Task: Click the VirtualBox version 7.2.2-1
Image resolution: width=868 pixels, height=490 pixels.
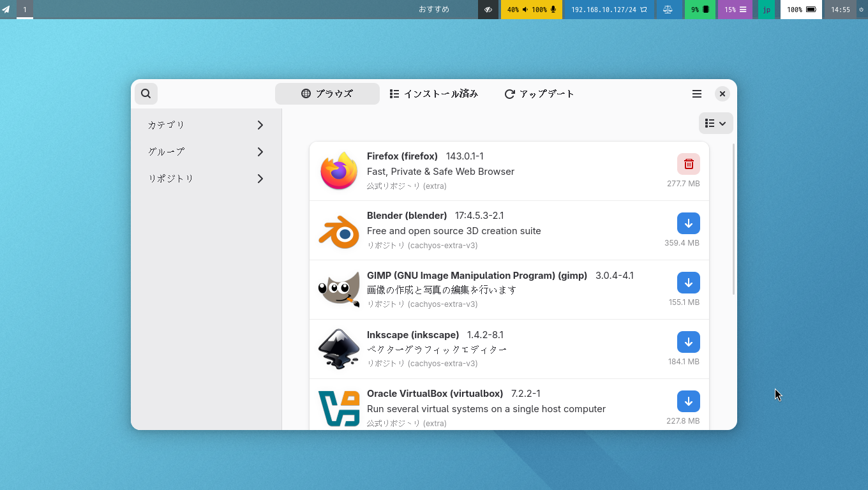Action: 526,394
